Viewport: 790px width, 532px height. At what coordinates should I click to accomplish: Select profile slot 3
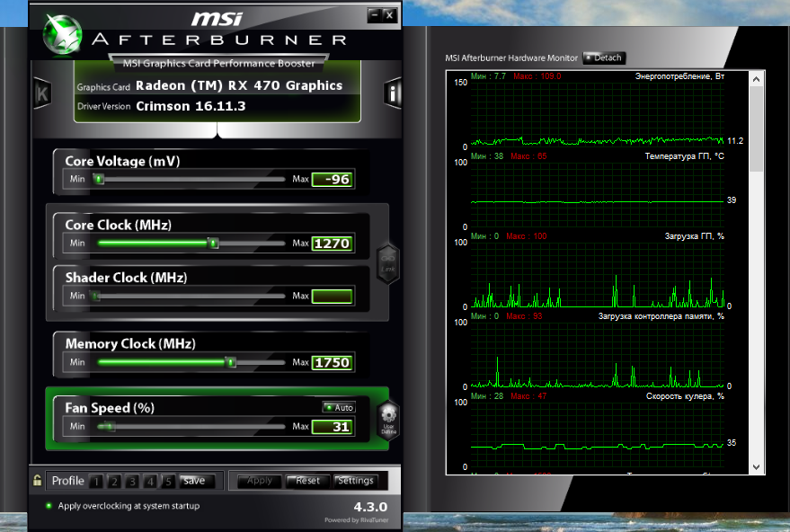click(132, 482)
